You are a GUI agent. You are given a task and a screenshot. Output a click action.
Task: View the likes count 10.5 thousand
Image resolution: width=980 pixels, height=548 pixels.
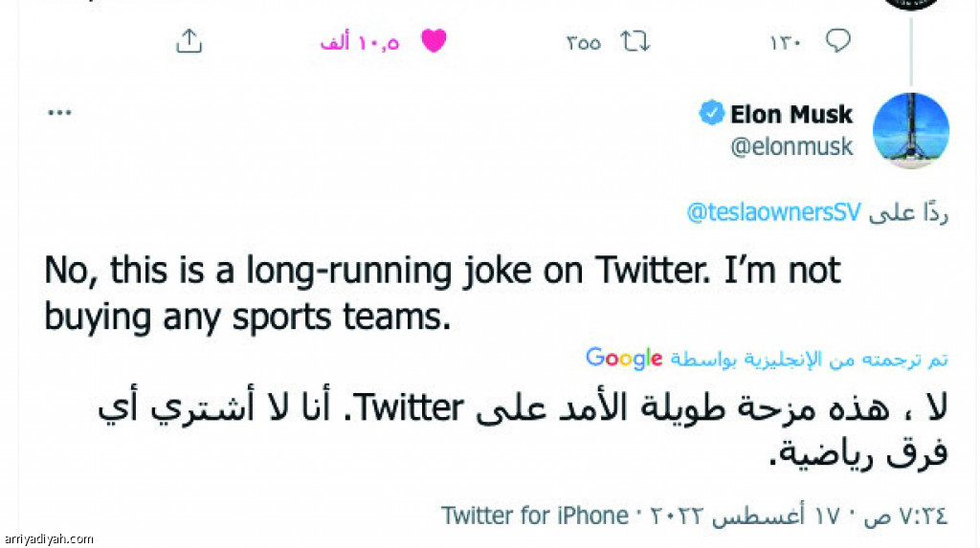click(x=360, y=42)
